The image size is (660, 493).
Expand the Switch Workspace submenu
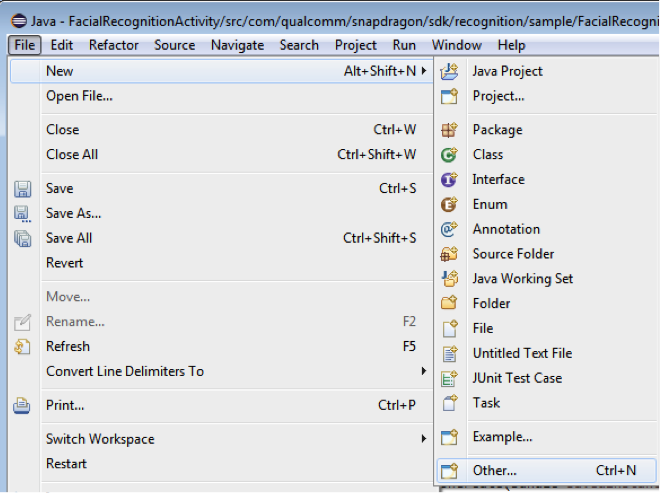[424, 439]
